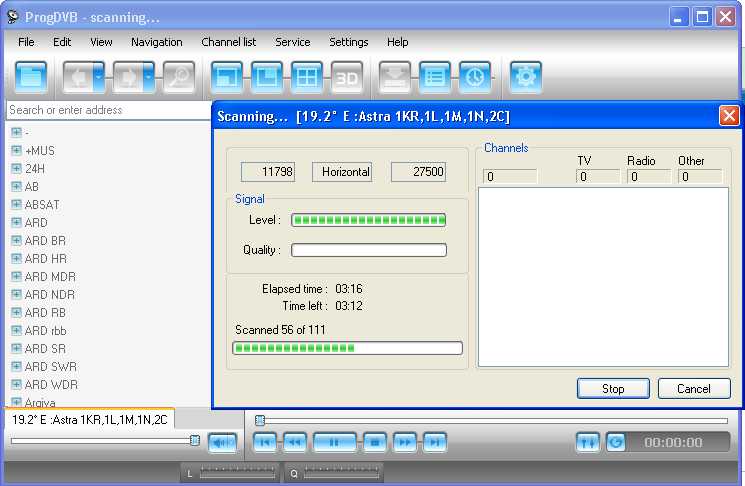Expand the ARD BR group
This screenshot has height=486, width=745.
click(x=16, y=240)
